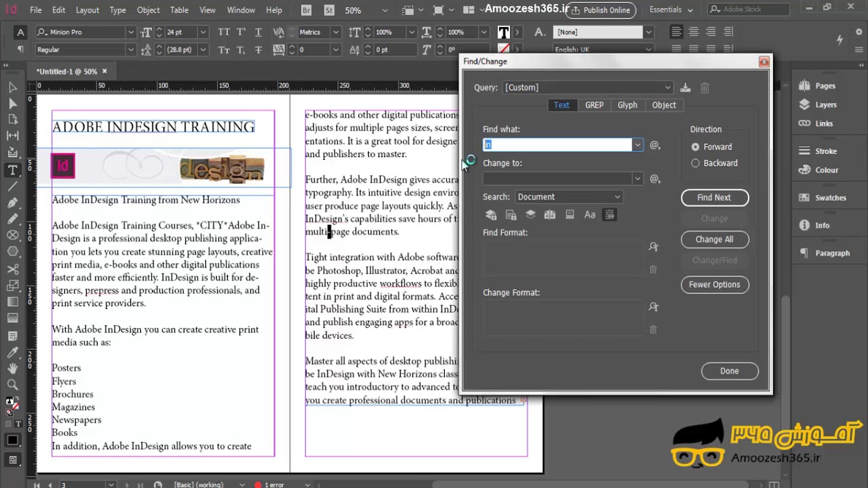Switch to the Glyph tab
Image resolution: width=868 pixels, height=488 pixels.
[x=627, y=105]
